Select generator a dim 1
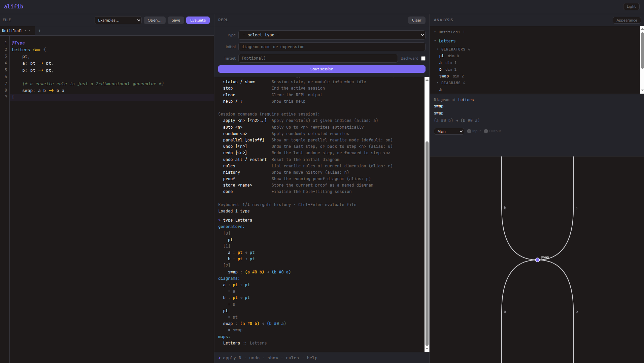 pyautogui.click(x=448, y=63)
